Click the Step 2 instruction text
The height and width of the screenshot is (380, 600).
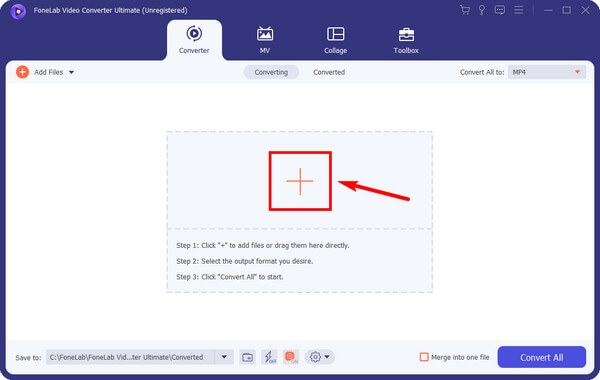coord(245,261)
